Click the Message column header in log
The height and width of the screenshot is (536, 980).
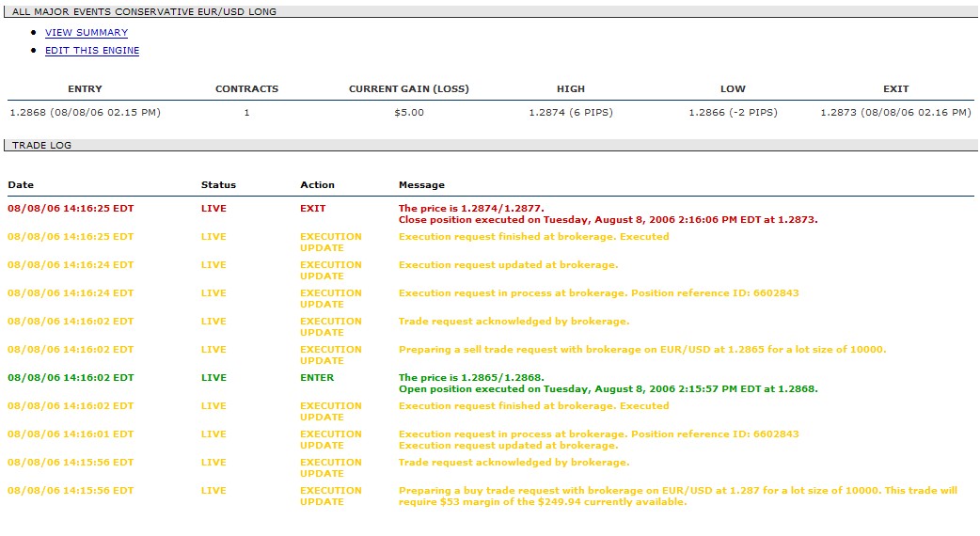point(421,185)
